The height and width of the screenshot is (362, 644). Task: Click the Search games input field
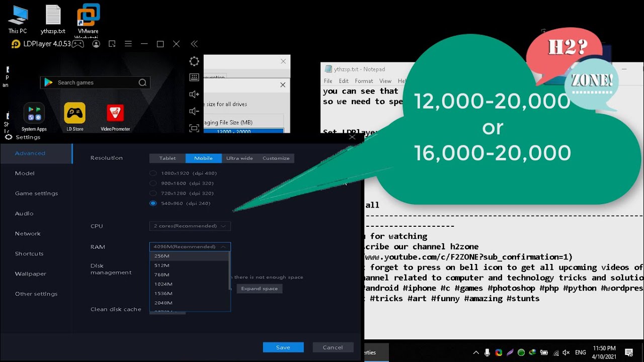(x=95, y=82)
